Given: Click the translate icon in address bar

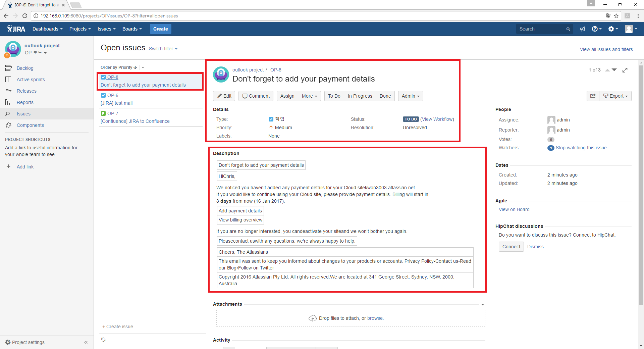Looking at the screenshot, I should click(608, 16).
